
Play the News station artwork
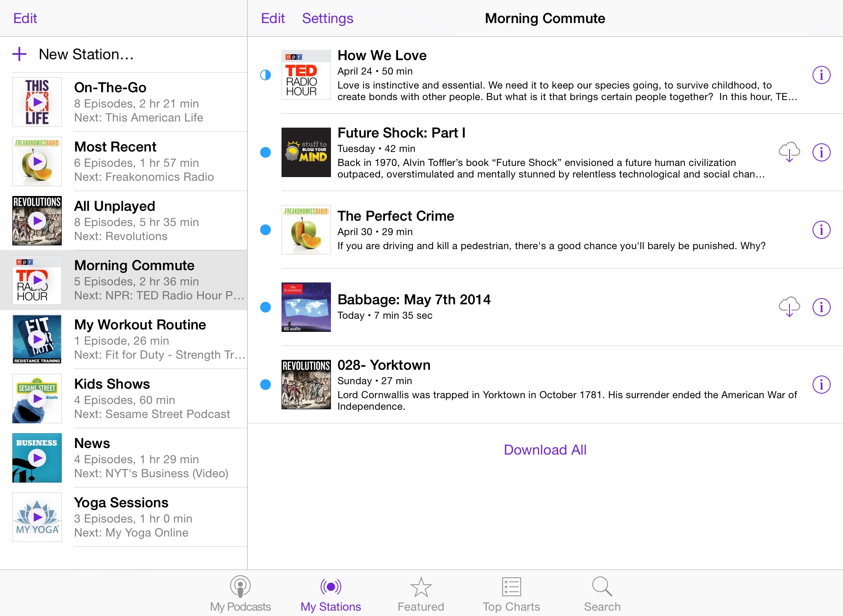pyautogui.click(x=37, y=458)
